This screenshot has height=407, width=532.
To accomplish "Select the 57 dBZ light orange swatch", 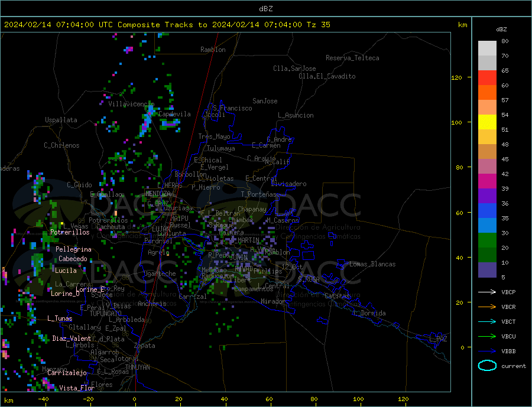I will tap(487, 107).
